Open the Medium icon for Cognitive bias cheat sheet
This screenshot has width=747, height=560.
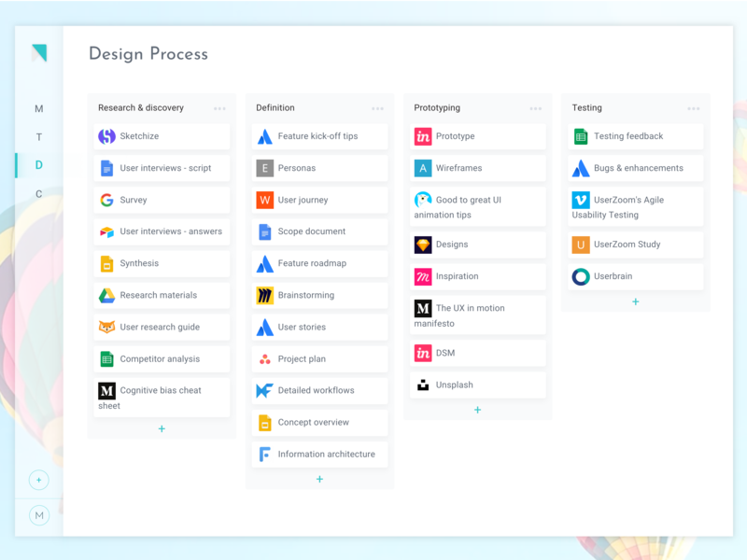[106, 391]
